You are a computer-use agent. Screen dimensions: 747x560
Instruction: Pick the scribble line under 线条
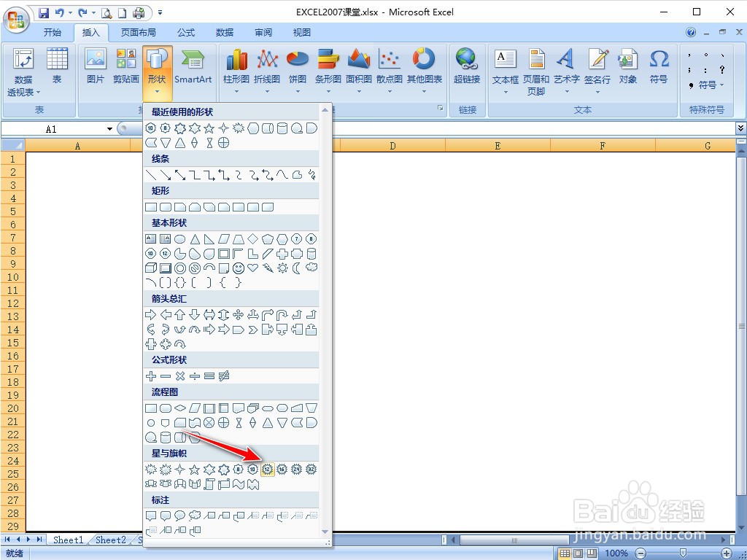pyautogui.click(x=311, y=175)
